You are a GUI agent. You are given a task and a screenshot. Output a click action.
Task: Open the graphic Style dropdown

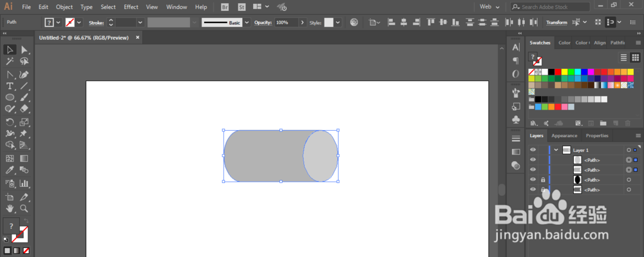pos(337,23)
